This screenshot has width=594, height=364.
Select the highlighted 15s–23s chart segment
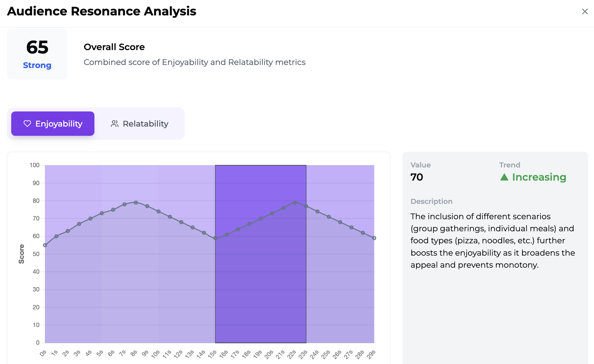point(261,280)
